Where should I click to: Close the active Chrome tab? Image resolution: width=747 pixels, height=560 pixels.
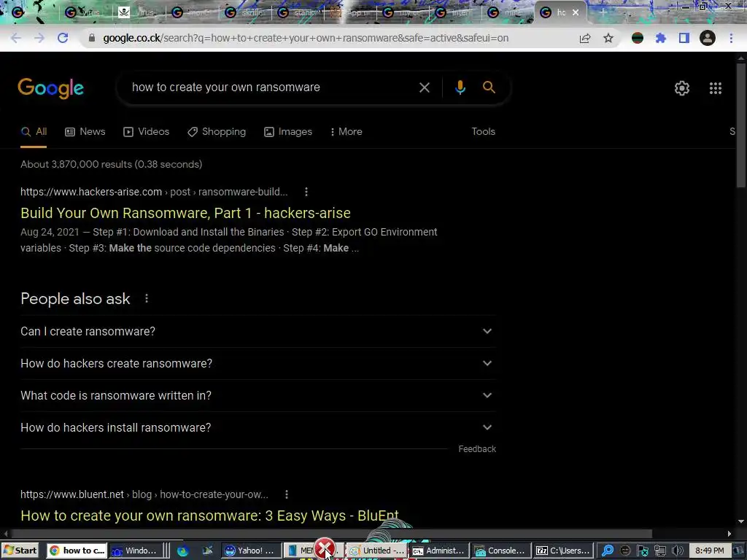coord(576,12)
